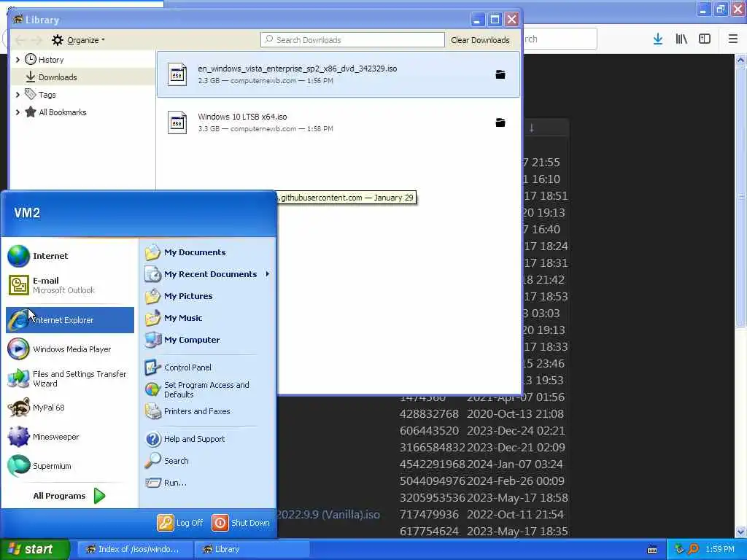747x560 pixels.
Task: Click sort arrow column header in browser
Action: click(x=532, y=128)
